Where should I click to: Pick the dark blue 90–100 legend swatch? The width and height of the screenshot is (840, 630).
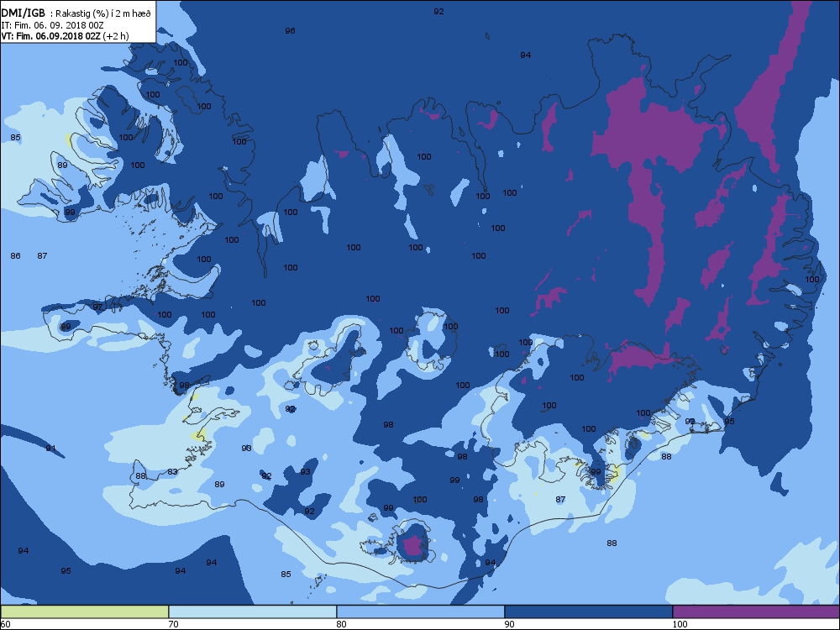click(x=588, y=612)
